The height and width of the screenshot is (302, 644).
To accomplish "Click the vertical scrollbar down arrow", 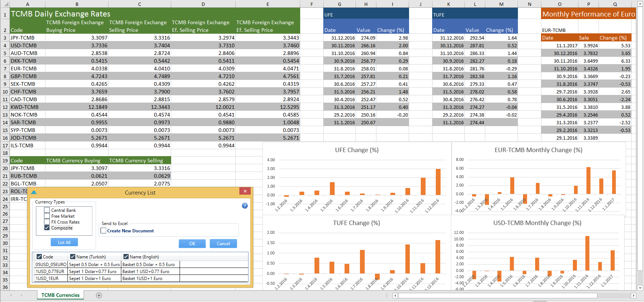I will coord(640,288).
